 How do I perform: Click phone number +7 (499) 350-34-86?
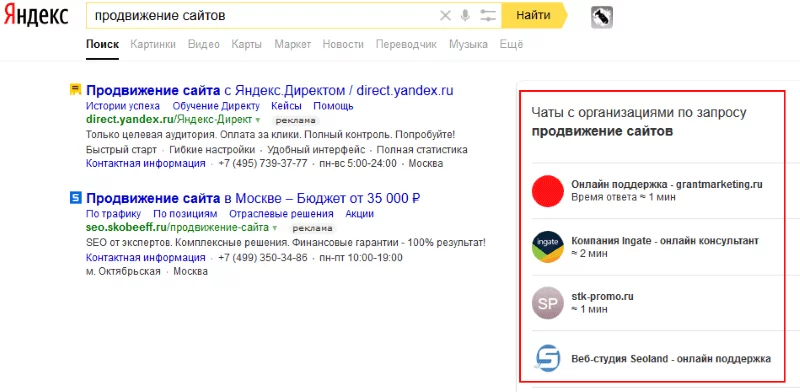[x=263, y=257]
